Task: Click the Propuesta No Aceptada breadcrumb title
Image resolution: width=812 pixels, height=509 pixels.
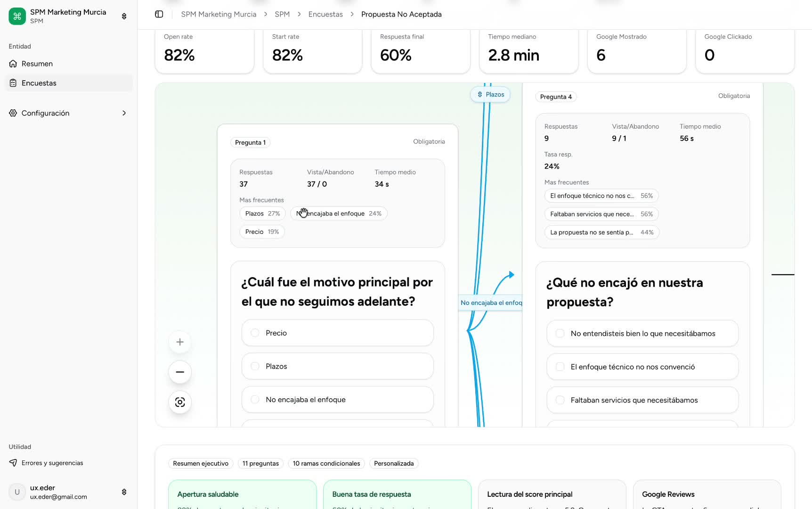Action: pos(401,14)
